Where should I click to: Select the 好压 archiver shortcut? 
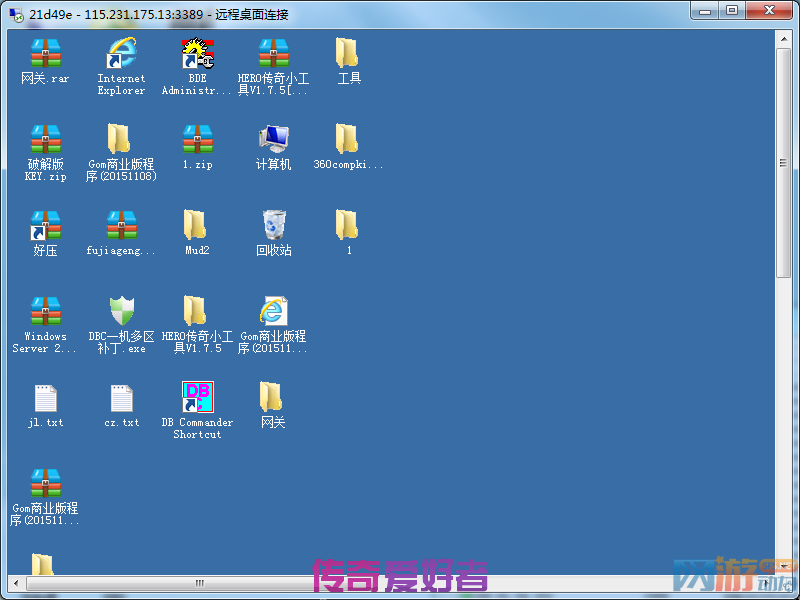tap(45, 226)
